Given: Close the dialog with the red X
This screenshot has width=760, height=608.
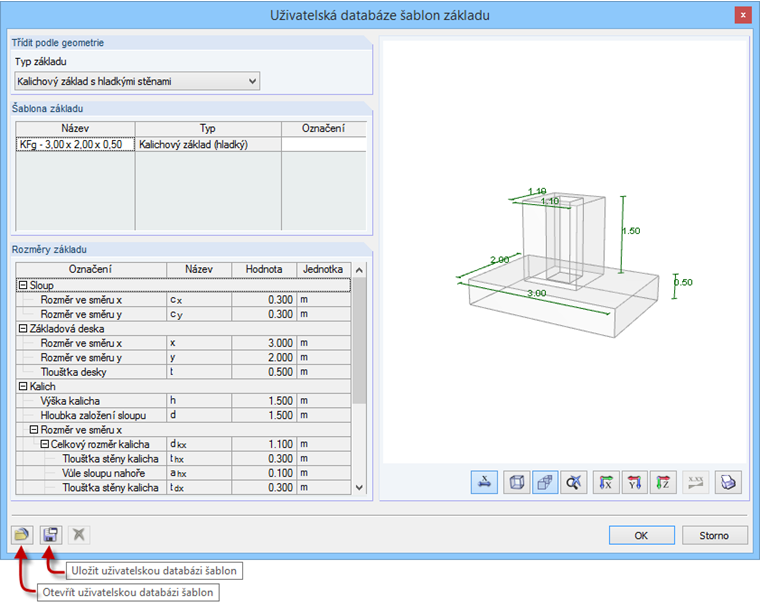Looking at the screenshot, I should coord(743,15).
